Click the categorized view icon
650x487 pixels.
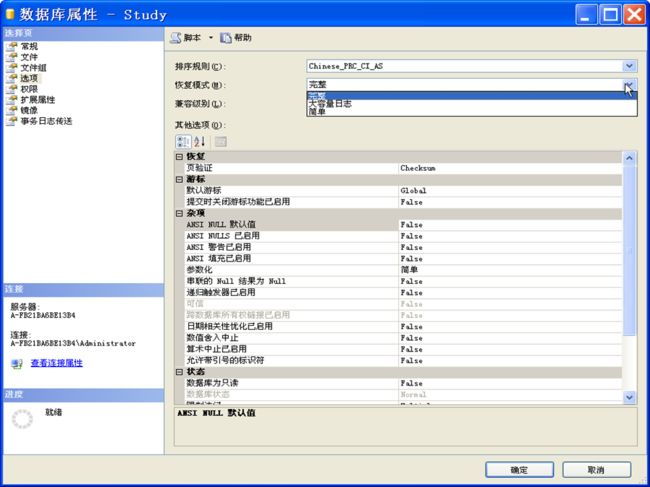183,142
